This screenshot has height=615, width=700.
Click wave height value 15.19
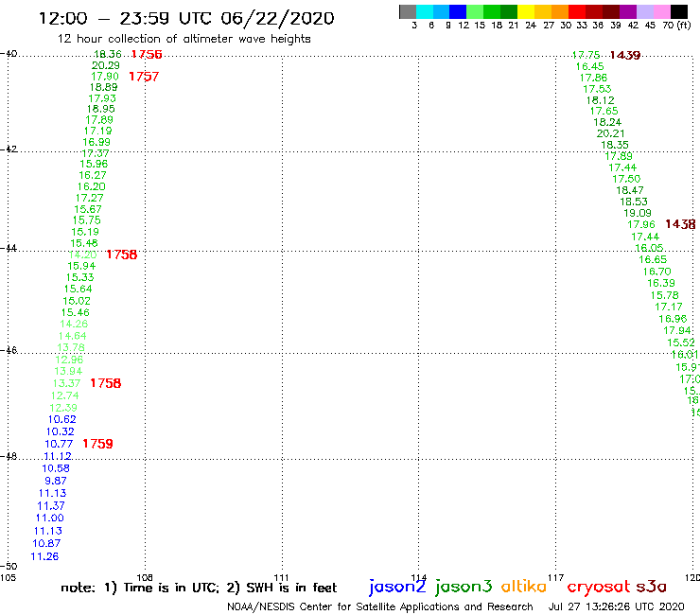85,232
